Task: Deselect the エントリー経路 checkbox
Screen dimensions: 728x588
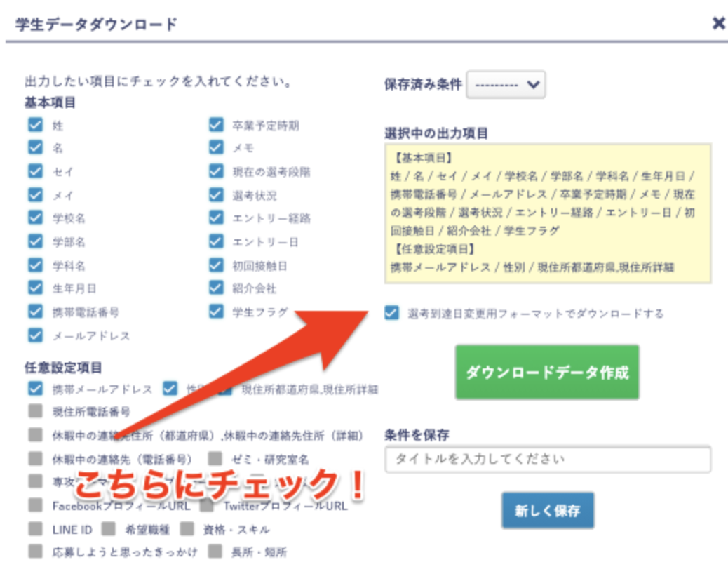Action: (x=216, y=218)
